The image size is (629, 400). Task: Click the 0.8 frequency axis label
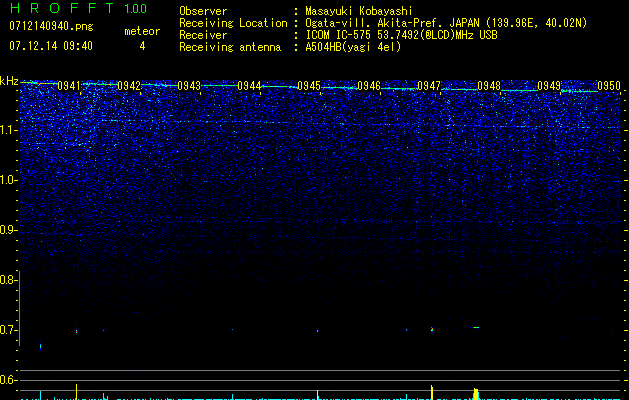[x=9, y=280]
